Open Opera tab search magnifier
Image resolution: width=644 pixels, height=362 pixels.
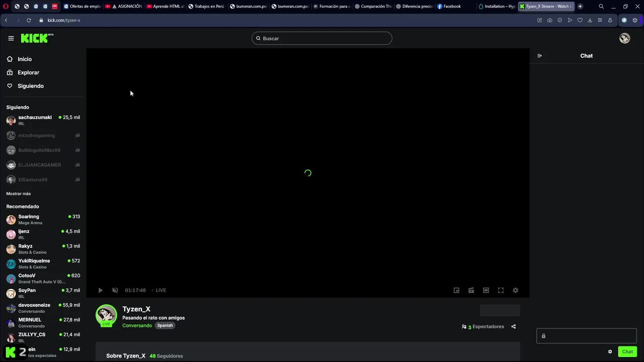click(x=601, y=6)
